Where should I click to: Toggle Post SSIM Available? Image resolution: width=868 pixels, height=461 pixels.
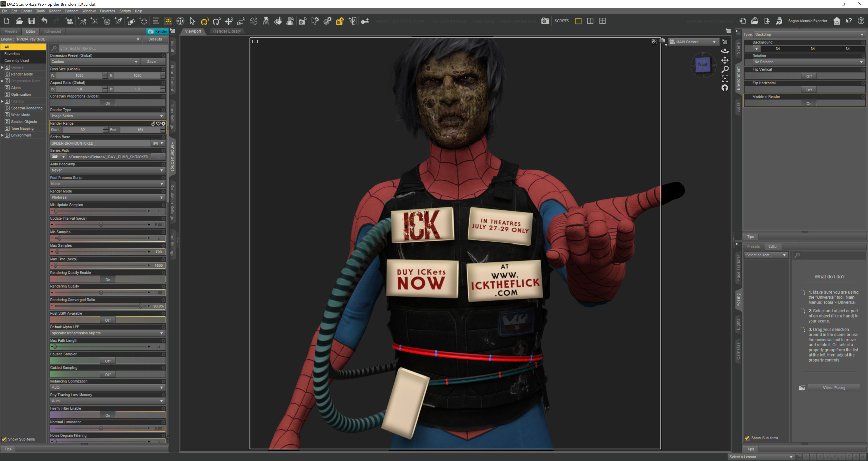click(108, 320)
